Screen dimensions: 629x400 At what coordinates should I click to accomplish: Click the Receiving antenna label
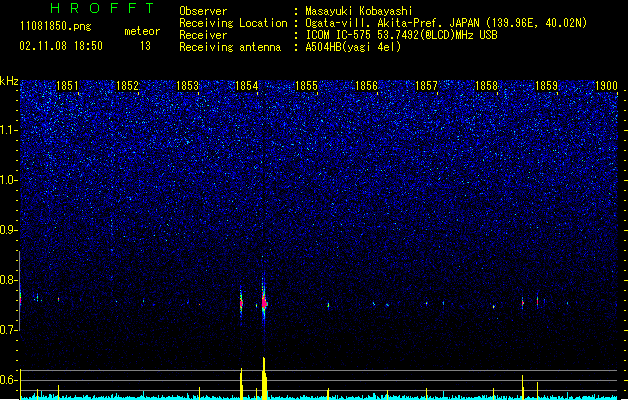pyautogui.click(x=230, y=47)
